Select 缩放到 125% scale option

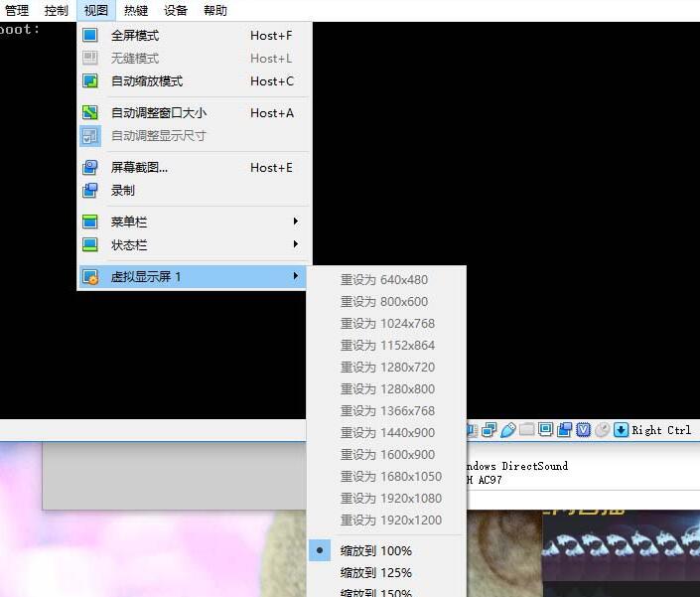[x=386, y=572]
